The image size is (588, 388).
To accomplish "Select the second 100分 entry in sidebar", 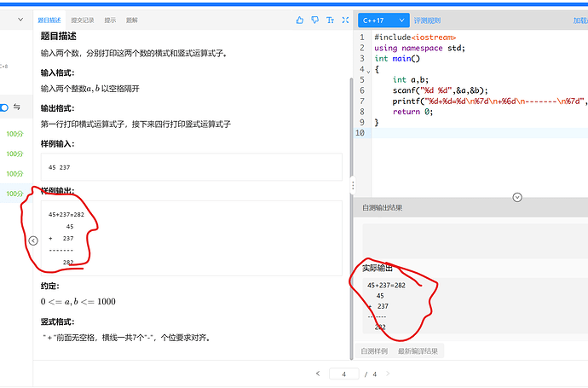I will tap(15, 153).
